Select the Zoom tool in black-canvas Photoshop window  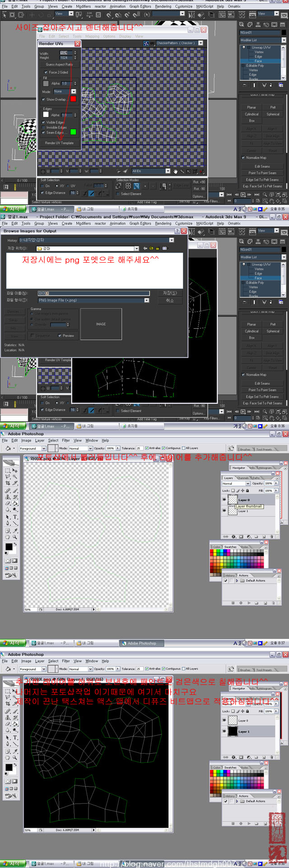click(x=15, y=758)
